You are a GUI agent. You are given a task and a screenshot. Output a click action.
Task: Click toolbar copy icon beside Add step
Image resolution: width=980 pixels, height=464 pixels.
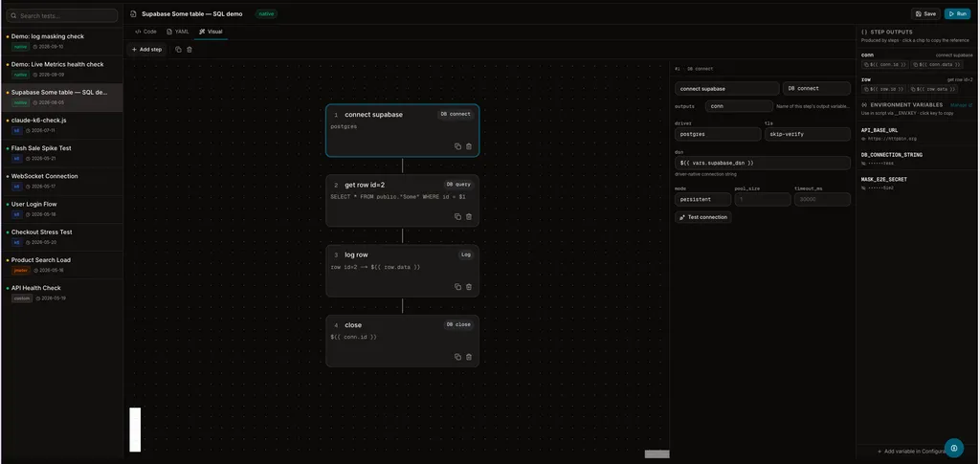(x=178, y=50)
